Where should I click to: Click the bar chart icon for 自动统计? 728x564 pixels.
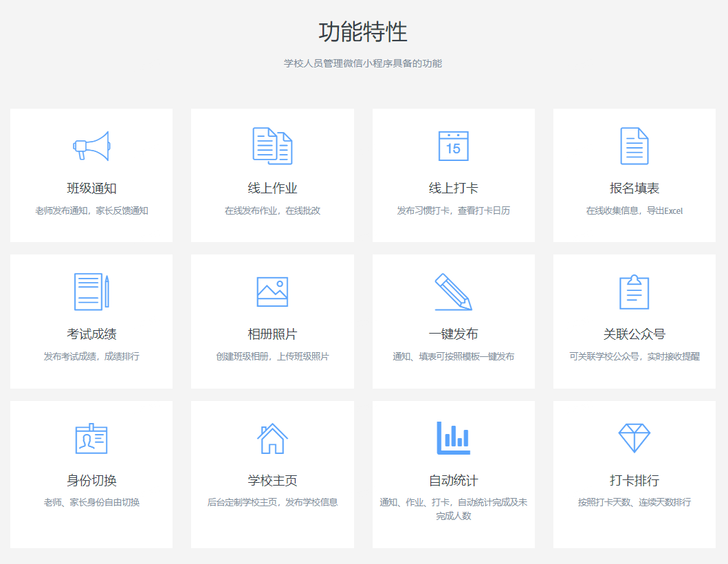(x=453, y=438)
